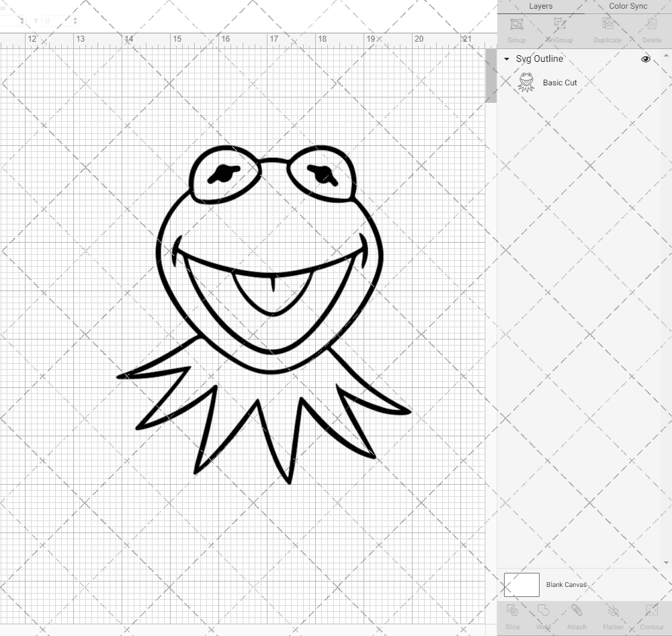This screenshot has width=672, height=636.
Task: Click the Group icon
Action: [516, 28]
